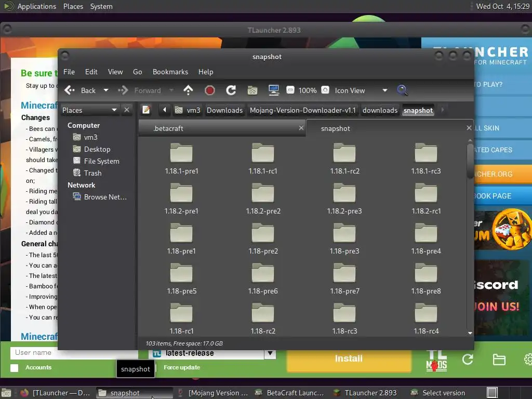The height and width of the screenshot is (399, 532).
Task: Close the .betacraft tab
Action: [x=301, y=128]
